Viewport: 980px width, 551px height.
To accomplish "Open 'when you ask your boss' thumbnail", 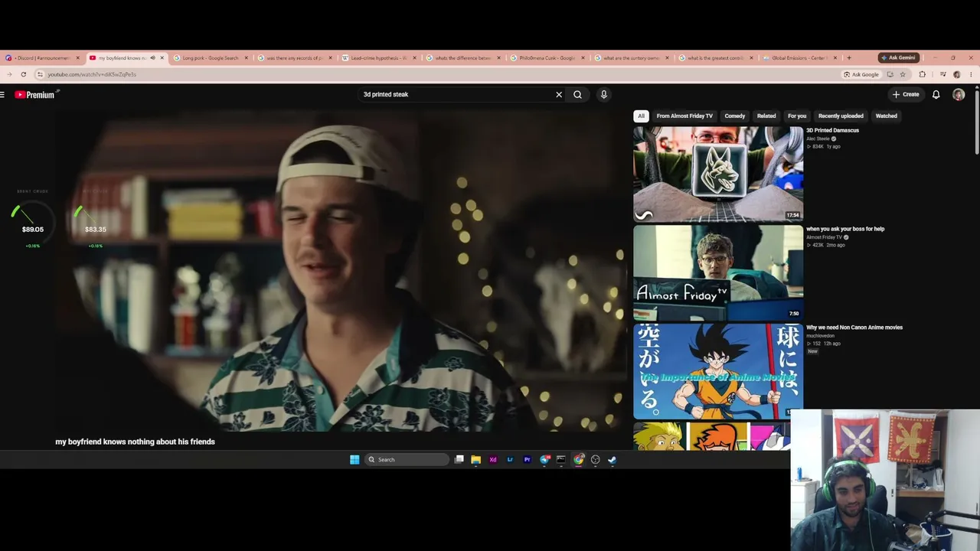I will 718,272.
